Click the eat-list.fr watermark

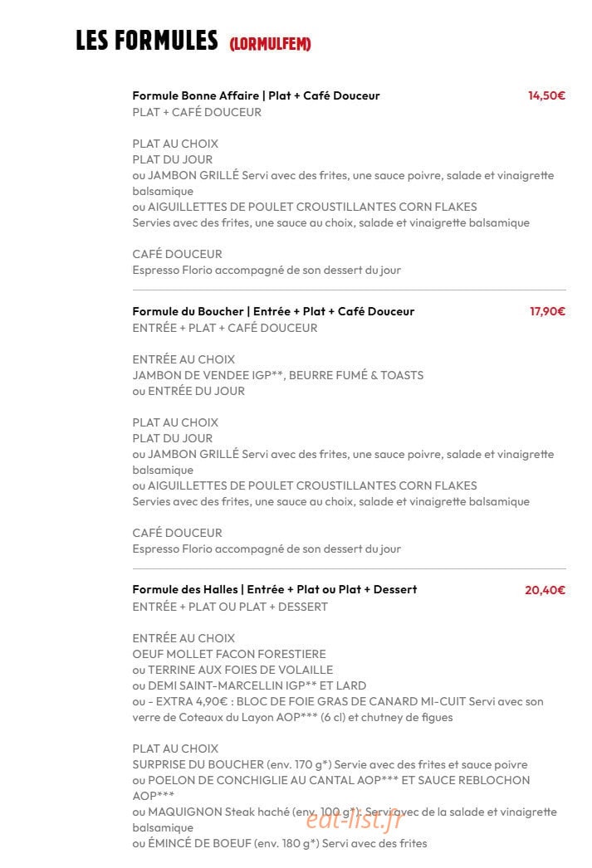pyautogui.click(x=355, y=820)
